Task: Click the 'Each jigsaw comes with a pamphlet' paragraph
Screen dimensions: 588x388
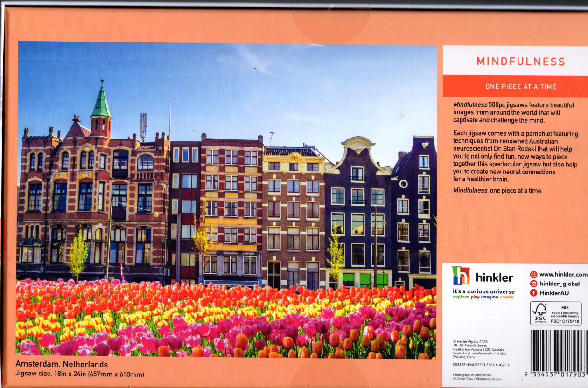Action: tap(515, 157)
